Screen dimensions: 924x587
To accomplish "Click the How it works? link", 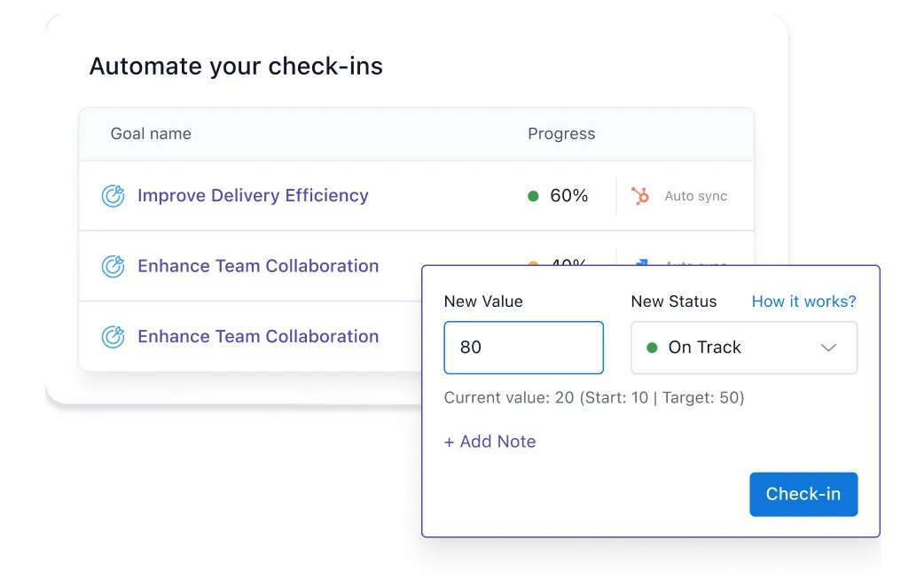I will click(803, 301).
